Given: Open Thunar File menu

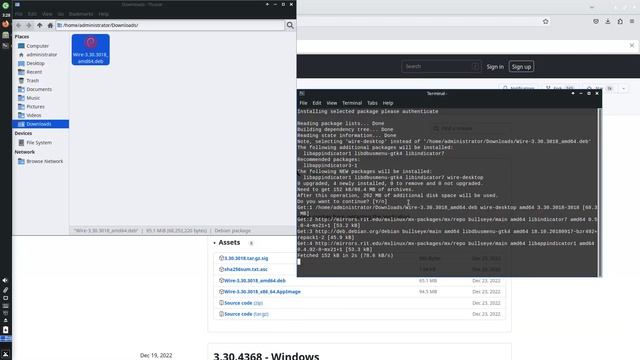Looking at the screenshot, I should (18, 14).
